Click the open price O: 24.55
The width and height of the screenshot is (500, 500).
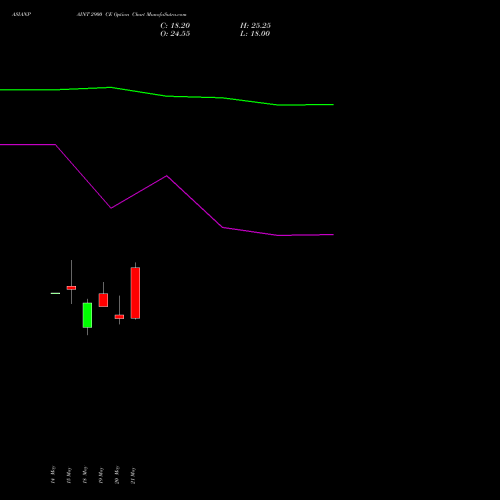coord(175,34)
